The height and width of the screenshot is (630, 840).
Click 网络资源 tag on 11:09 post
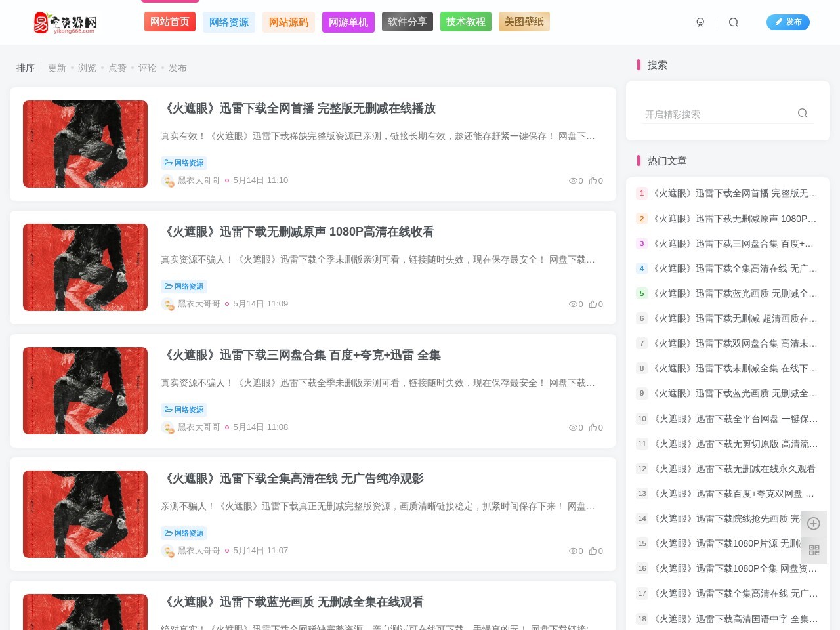point(184,286)
